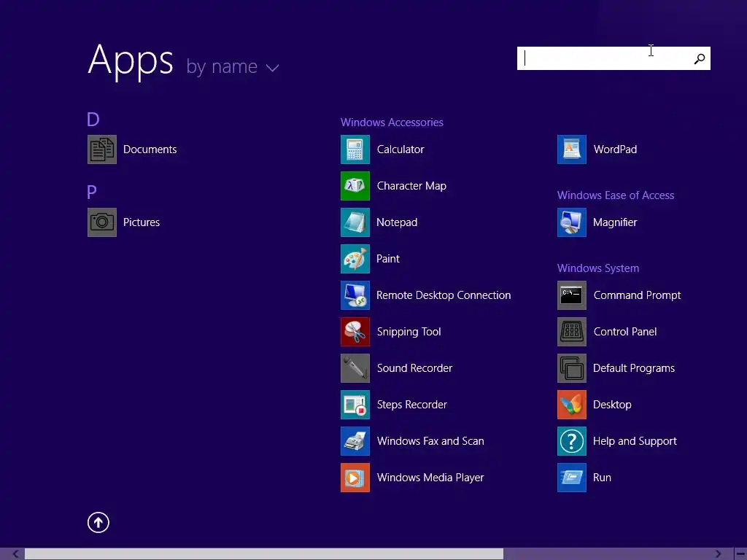747x560 pixels.
Task: Click the 'Windows Ease of Access' heading
Action: [616, 195]
